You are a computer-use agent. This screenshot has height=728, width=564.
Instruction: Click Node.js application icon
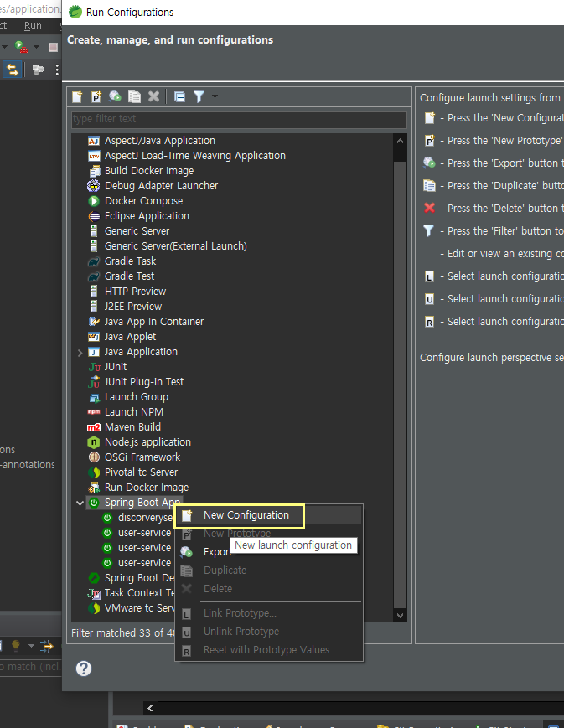[94, 442]
